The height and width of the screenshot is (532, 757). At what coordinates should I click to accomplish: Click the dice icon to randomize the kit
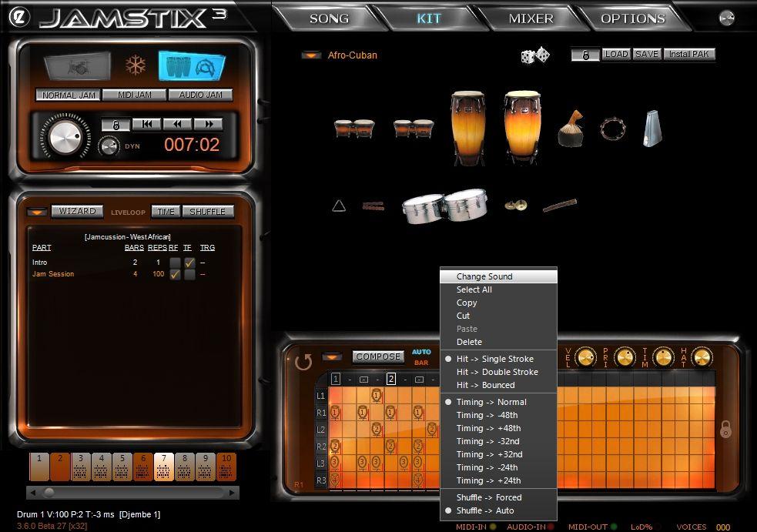pos(534,55)
